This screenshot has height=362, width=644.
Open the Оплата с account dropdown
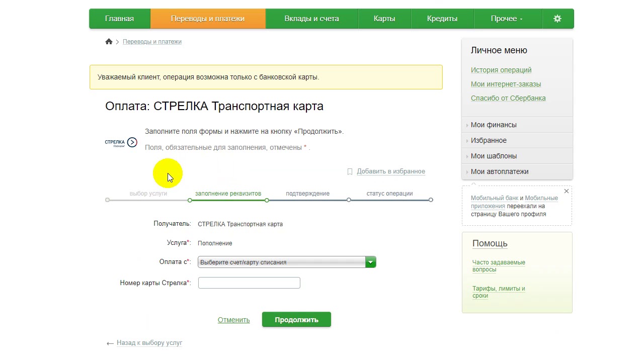tap(287, 262)
